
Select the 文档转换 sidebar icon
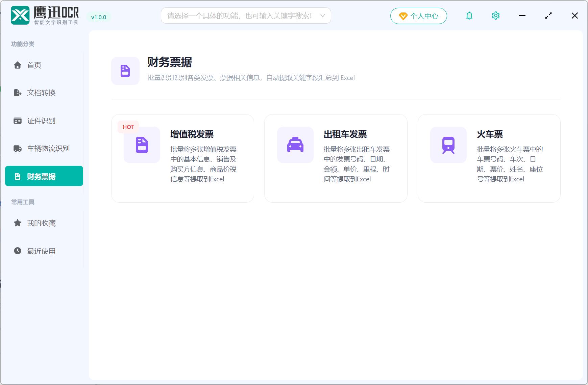coord(17,93)
